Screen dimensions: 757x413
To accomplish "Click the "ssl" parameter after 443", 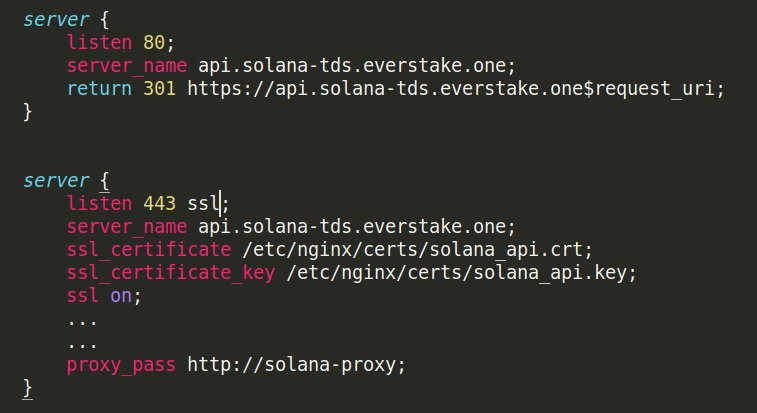I will 204,203.
